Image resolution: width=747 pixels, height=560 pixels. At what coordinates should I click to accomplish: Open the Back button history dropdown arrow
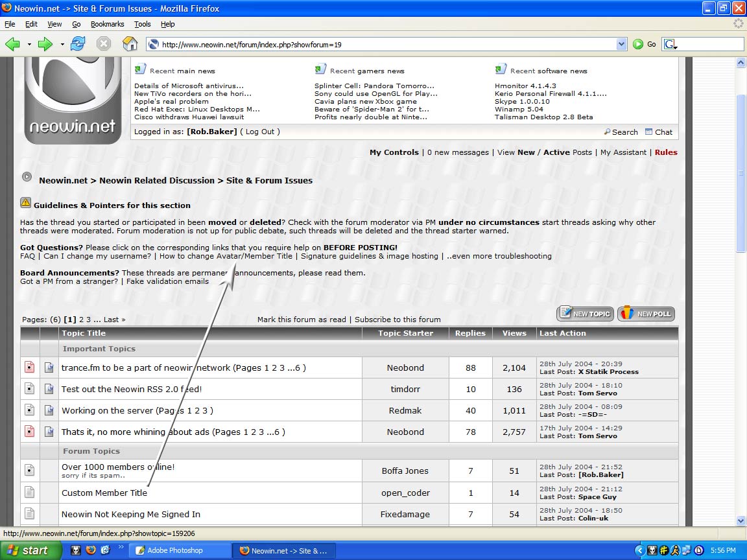coord(29,44)
